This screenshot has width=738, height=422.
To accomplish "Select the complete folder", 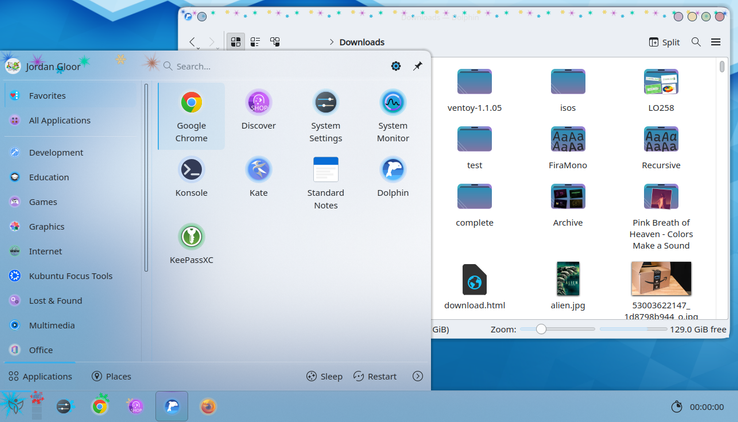I will pos(474,205).
